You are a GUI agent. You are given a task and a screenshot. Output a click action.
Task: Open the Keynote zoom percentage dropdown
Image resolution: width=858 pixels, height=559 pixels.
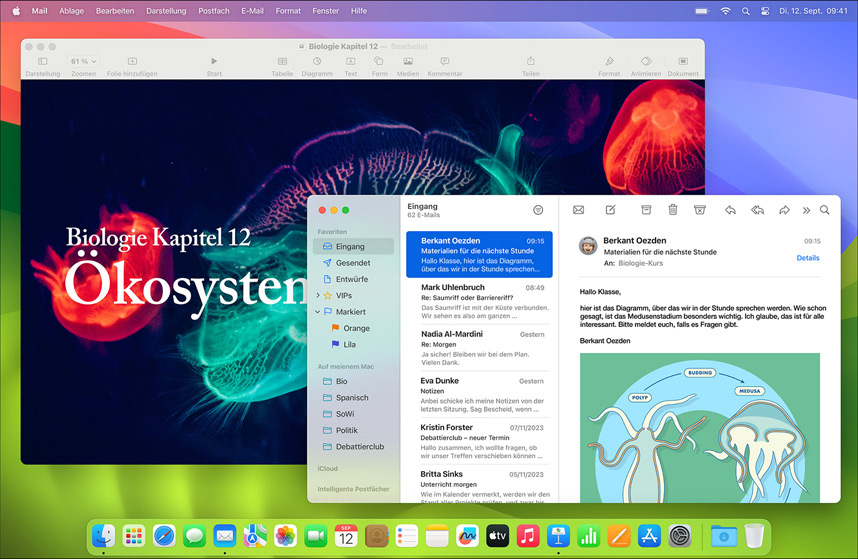pos(84,62)
